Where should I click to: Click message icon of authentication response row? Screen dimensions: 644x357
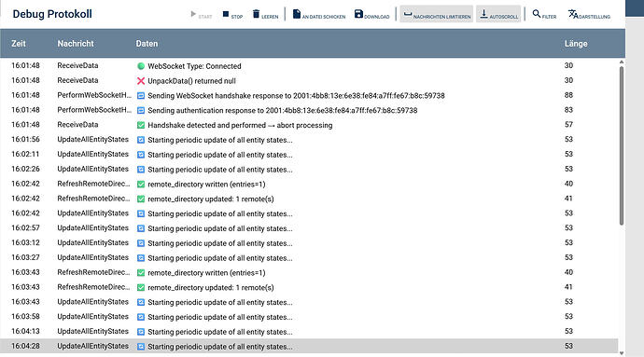click(141, 110)
